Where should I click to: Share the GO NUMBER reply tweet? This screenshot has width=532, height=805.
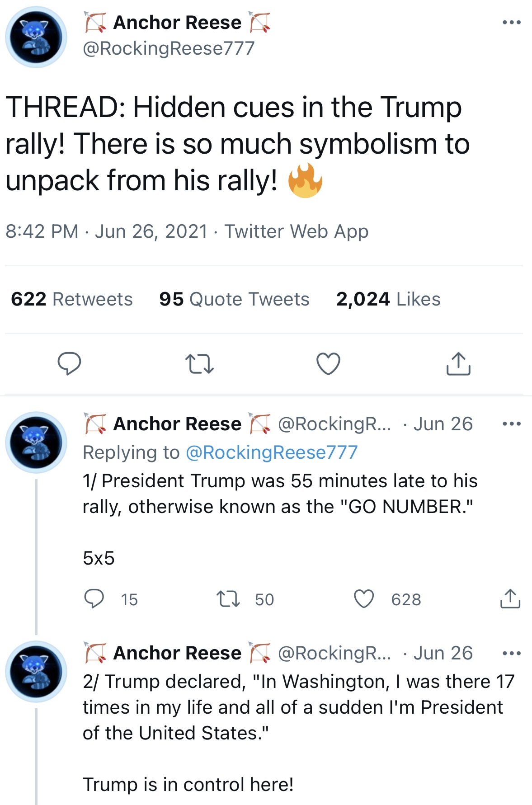tap(510, 599)
